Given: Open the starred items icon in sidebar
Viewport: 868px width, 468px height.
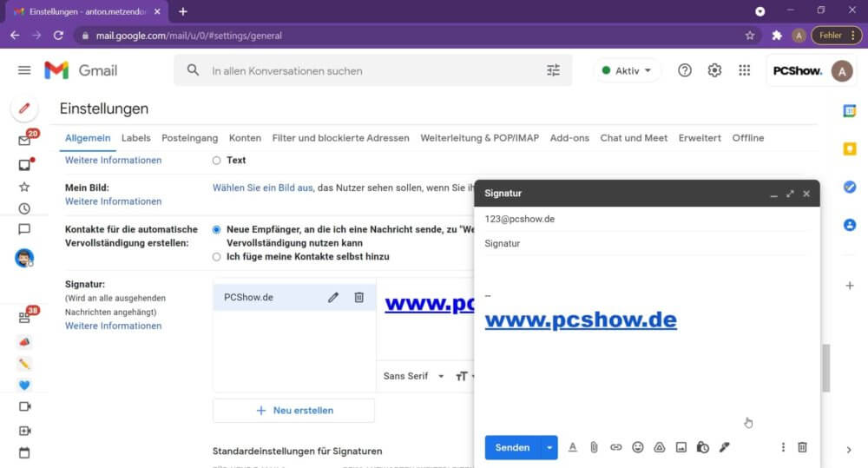Looking at the screenshot, I should 24,187.
